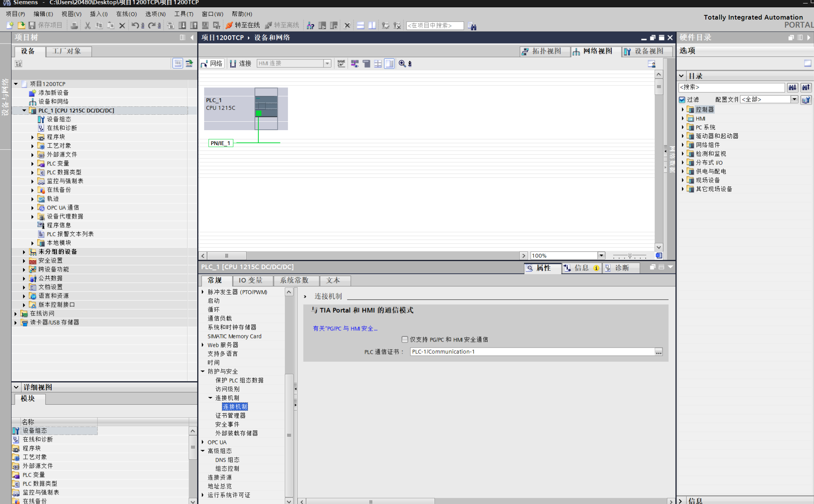Open the Online menu
Viewport: 814px width, 504px height.
coord(126,14)
